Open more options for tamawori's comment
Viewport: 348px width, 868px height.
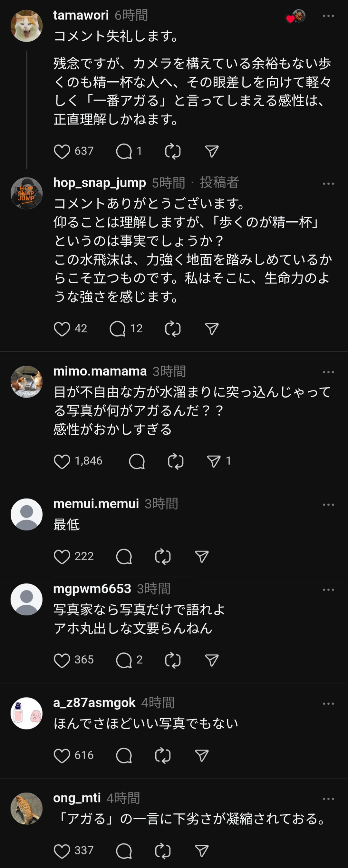coord(328,16)
